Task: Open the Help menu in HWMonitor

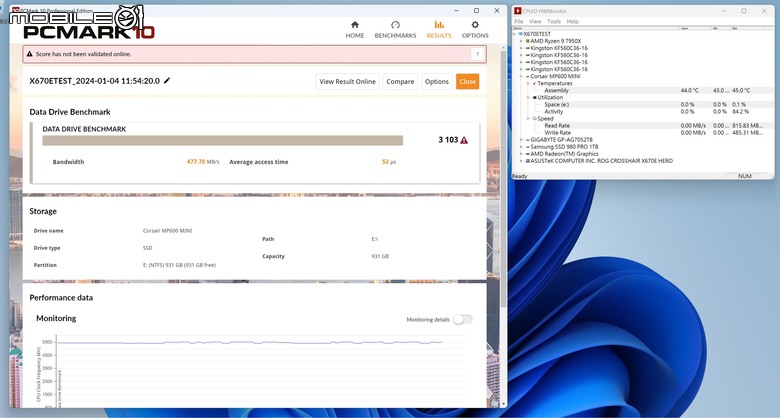Action: coord(573,21)
